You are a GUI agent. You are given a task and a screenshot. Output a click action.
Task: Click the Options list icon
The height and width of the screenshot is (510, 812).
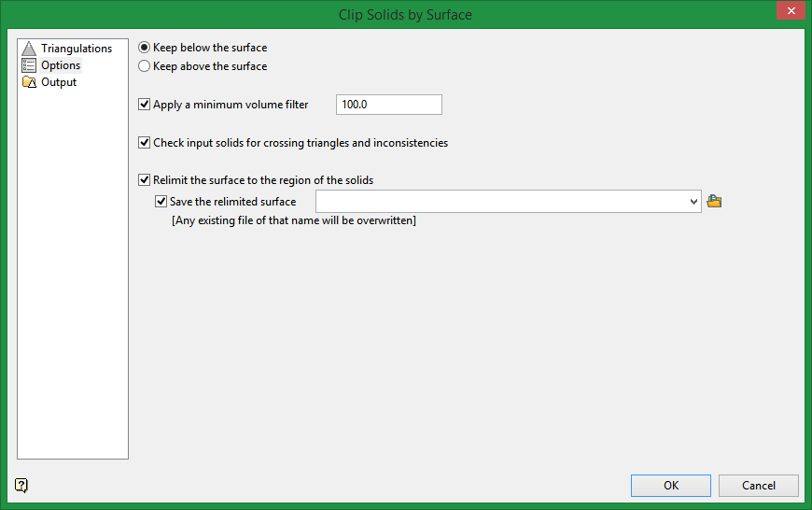point(29,65)
